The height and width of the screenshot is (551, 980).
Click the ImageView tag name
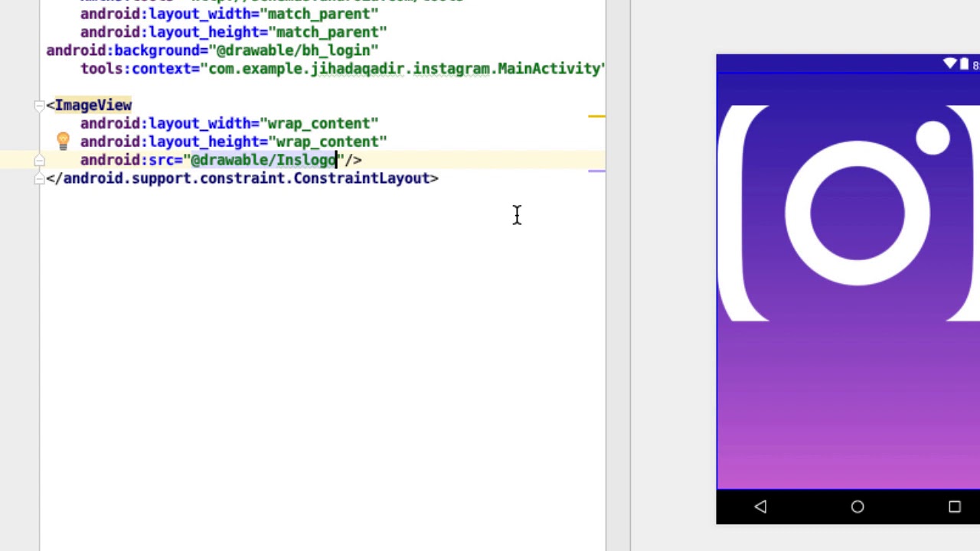click(x=93, y=105)
